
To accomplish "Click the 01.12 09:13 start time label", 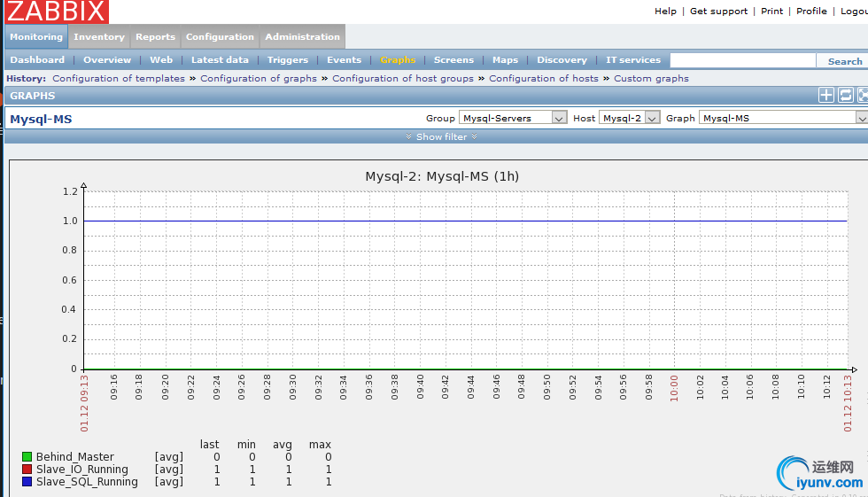I will click(x=84, y=403).
